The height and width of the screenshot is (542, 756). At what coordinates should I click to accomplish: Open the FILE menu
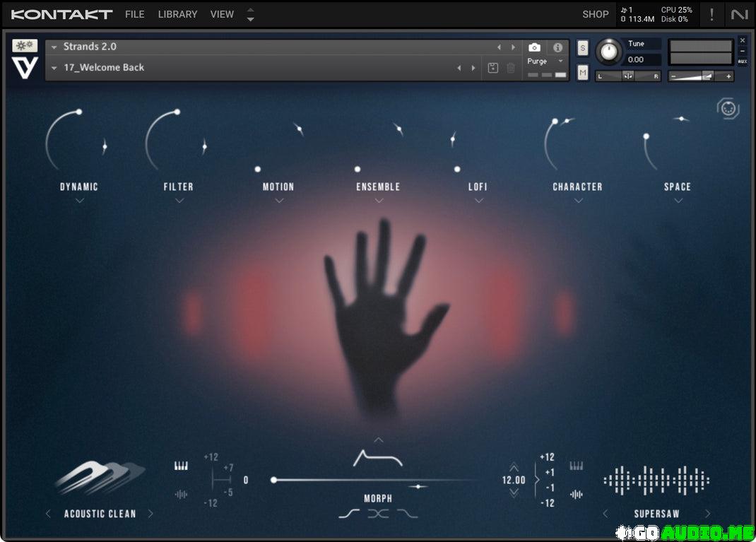(134, 14)
